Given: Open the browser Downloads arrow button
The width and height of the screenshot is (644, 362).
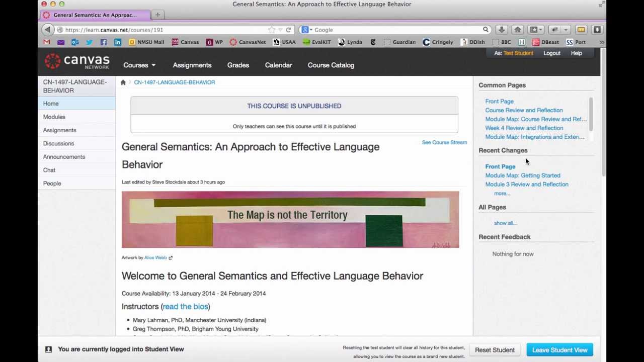Looking at the screenshot, I should pyautogui.click(x=502, y=30).
